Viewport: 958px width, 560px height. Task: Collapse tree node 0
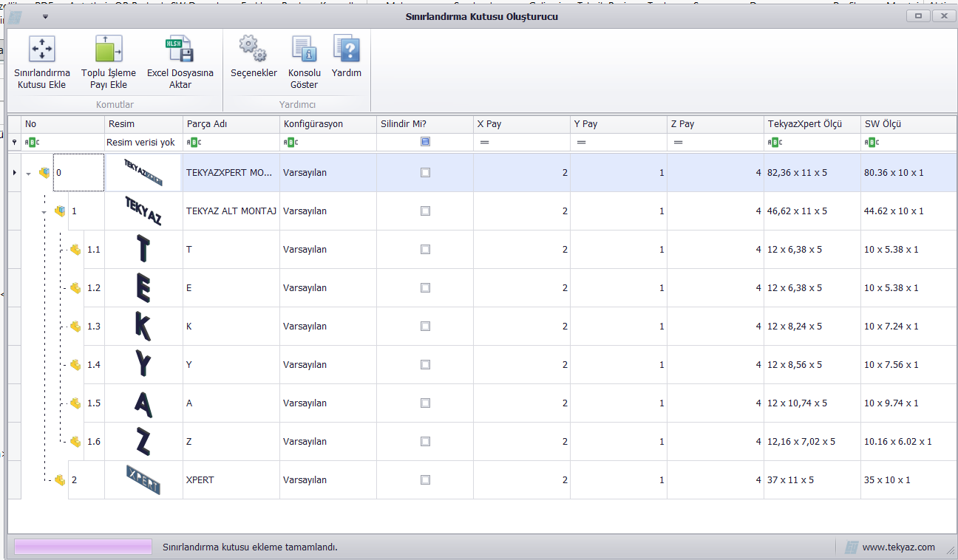pyautogui.click(x=28, y=174)
